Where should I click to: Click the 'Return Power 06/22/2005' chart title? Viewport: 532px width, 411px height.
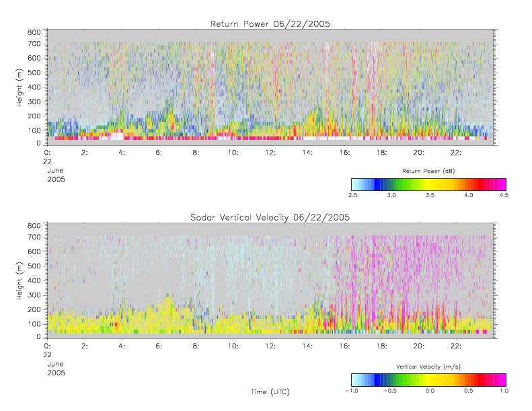tap(270, 24)
